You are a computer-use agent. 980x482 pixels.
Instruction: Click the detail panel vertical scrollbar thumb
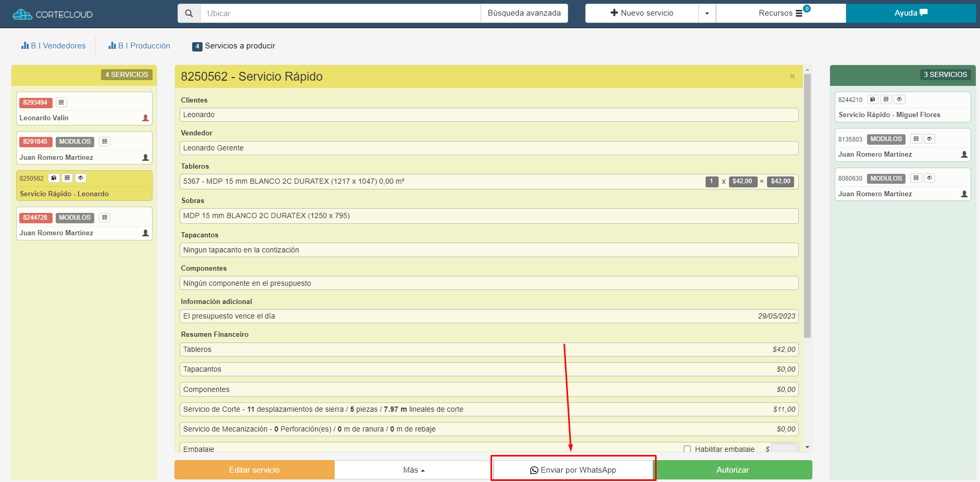click(x=807, y=206)
